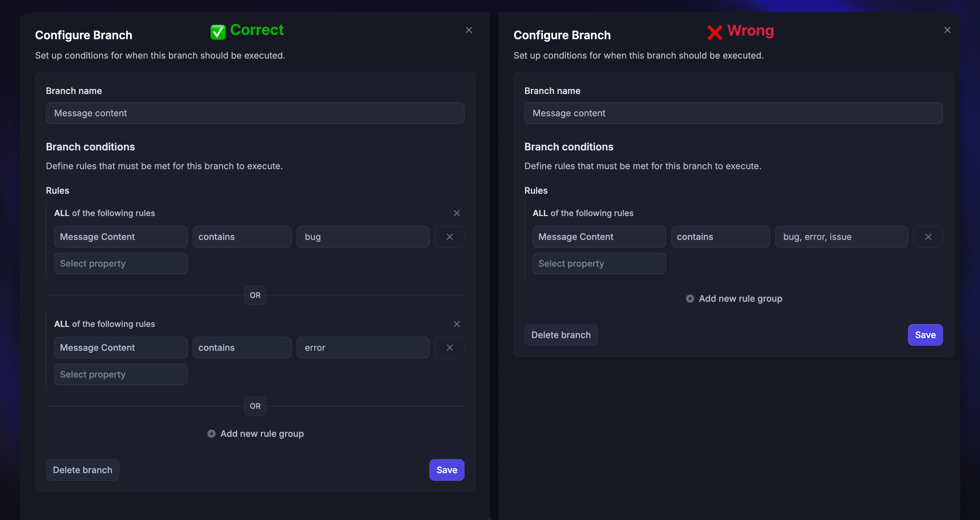Viewport: 980px width, 520px height.
Task: Click Delete branch in left dialog
Action: pos(83,470)
